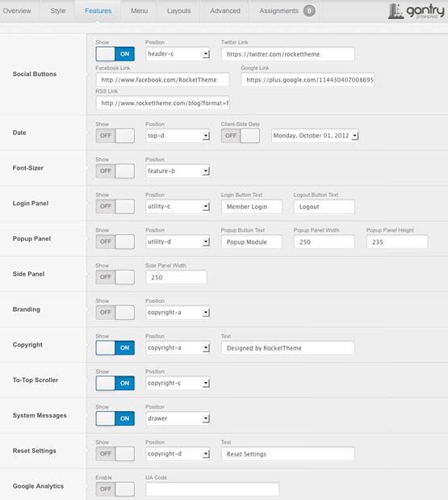
Task: Click the Popup Panel Width field
Action: (x=324, y=242)
